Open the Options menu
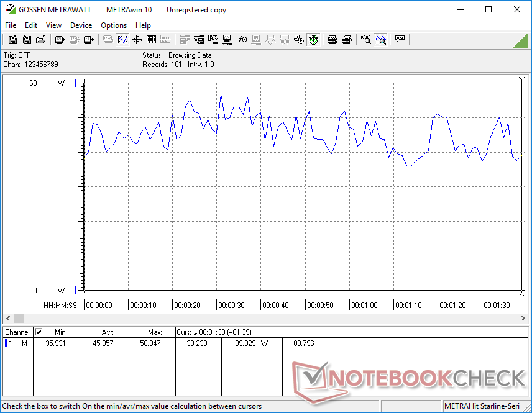The height and width of the screenshot is (413, 532). click(x=114, y=25)
